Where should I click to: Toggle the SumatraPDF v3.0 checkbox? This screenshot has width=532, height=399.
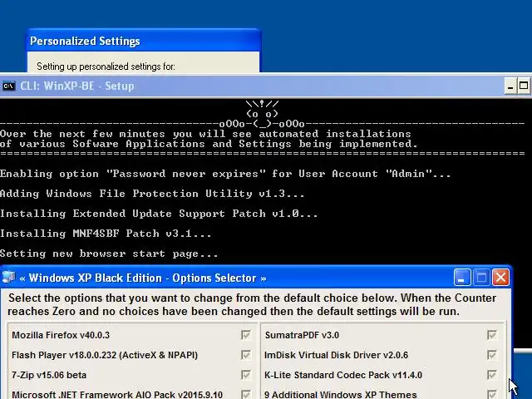pos(491,335)
